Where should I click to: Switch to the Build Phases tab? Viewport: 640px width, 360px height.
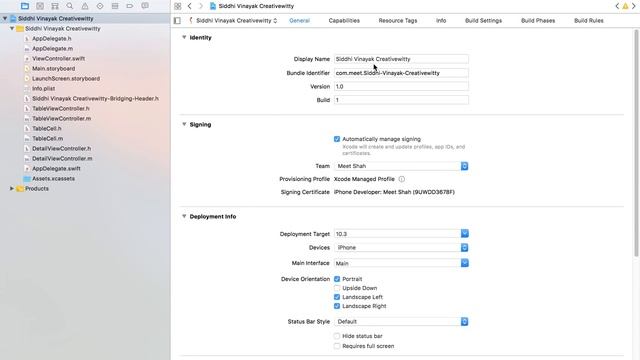coord(538,20)
